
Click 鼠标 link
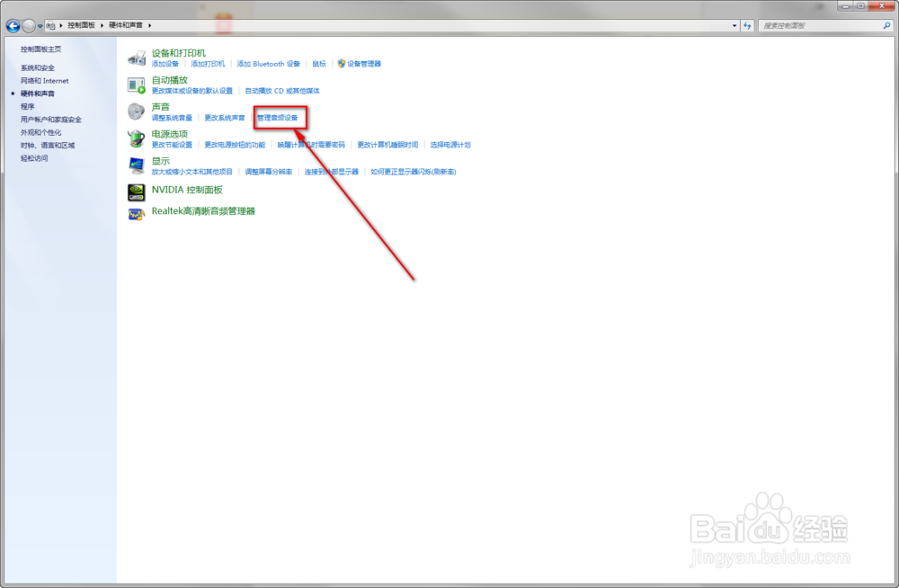(x=319, y=64)
